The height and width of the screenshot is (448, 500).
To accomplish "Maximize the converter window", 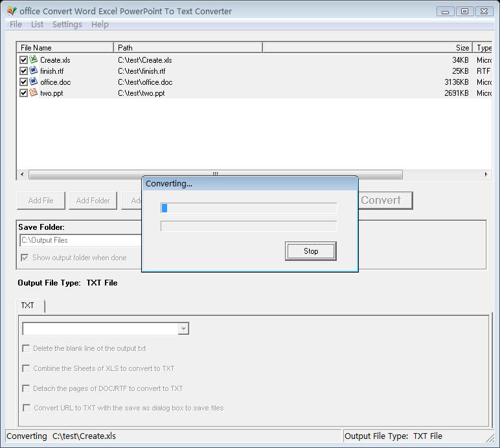I will 464,12.
